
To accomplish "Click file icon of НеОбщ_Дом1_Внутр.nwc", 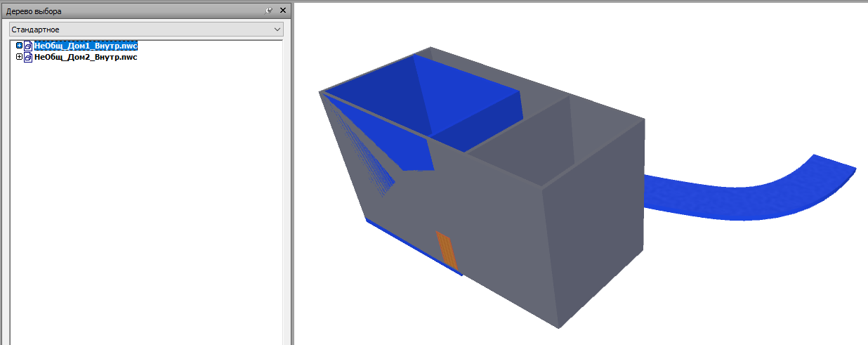I will 29,46.
